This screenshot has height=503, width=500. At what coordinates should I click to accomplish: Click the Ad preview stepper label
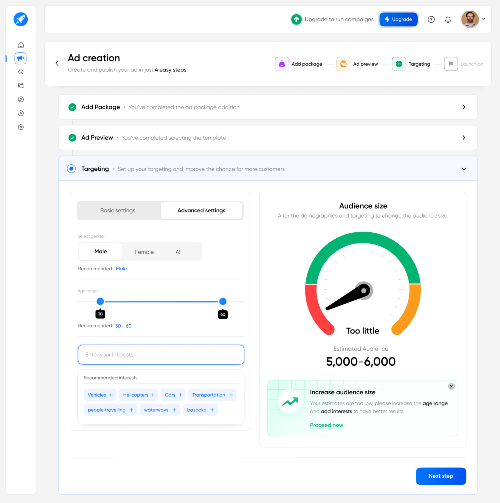tap(365, 64)
